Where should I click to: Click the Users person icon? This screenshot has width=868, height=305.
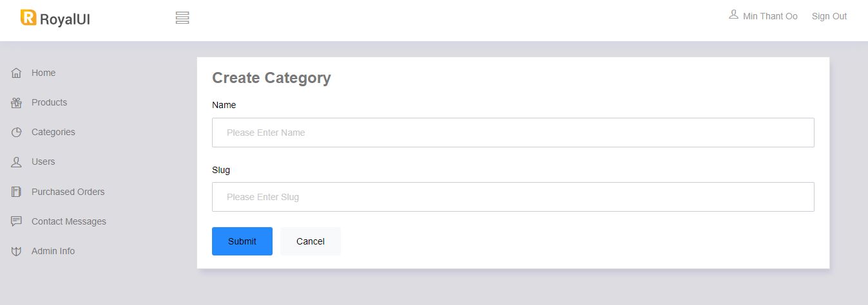point(17,162)
